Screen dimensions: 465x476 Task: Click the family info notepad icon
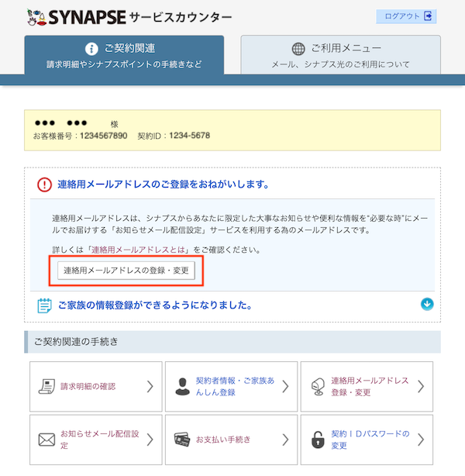pos(45,305)
